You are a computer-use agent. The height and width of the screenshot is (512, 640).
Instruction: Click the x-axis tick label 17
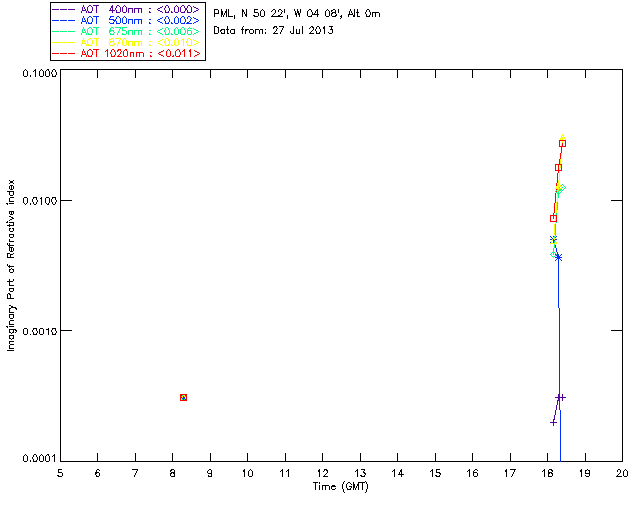510,474
